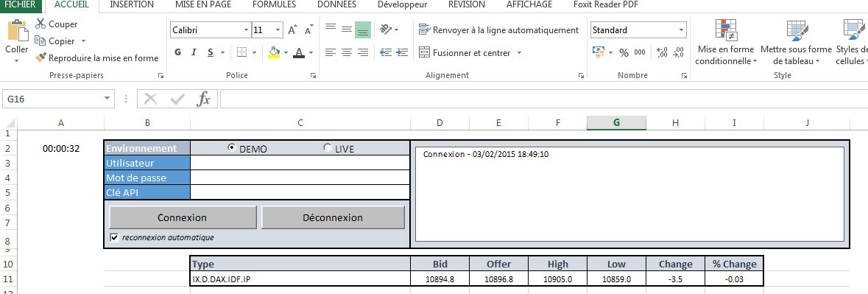Cut selection with Couper
The image size is (868, 294).
coord(56,24)
